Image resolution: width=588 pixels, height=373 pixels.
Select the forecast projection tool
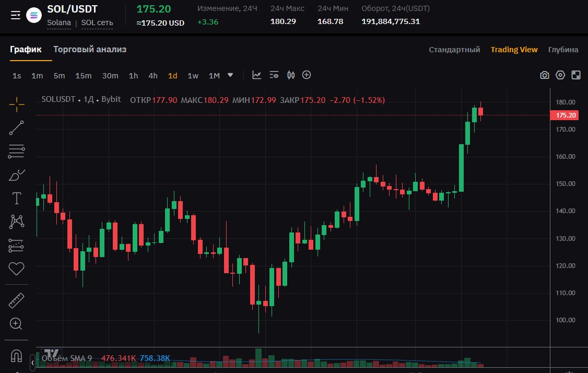click(17, 246)
